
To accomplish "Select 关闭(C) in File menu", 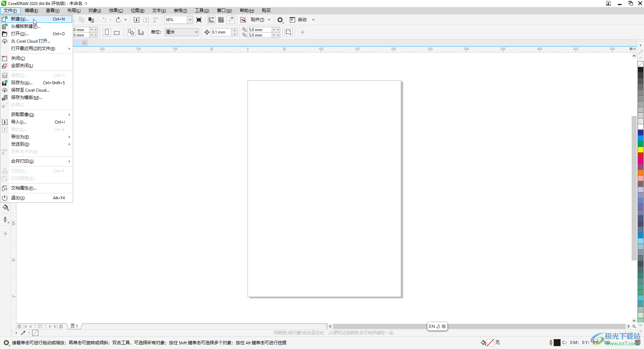I will 37,58.
